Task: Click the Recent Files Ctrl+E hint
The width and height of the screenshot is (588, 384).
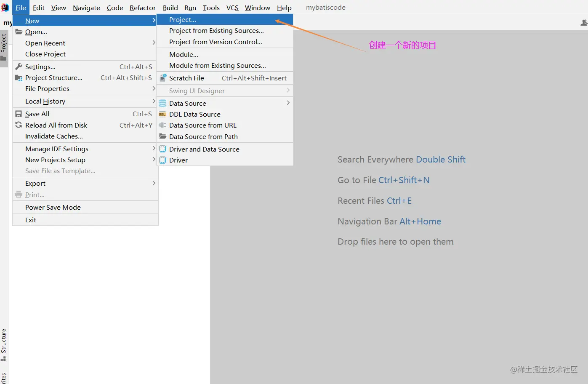Action: 375,201
